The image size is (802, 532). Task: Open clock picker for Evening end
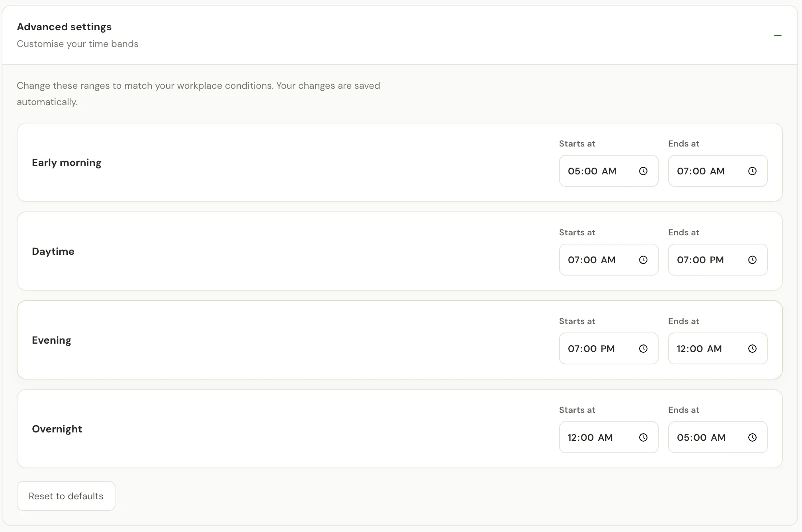(752, 349)
